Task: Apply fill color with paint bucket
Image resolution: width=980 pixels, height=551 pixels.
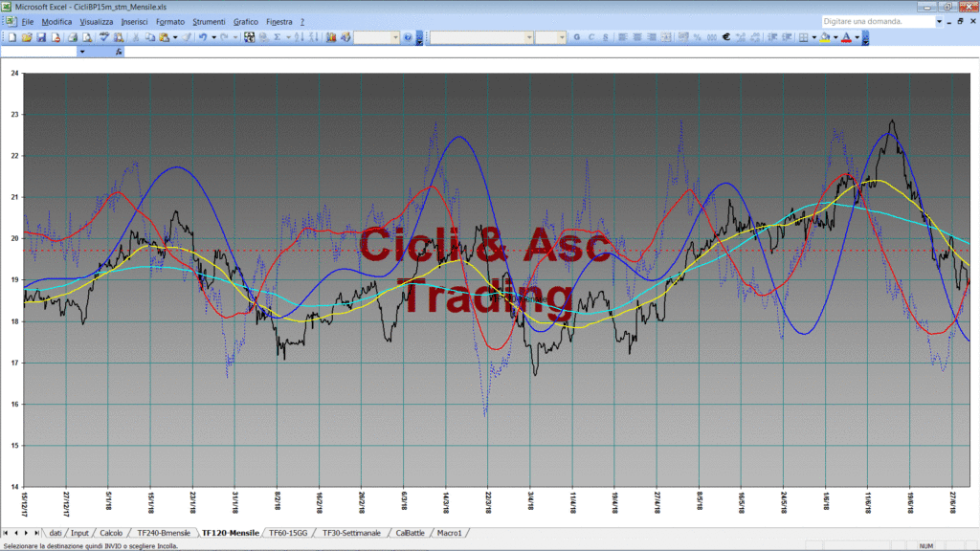Action: pos(826,37)
